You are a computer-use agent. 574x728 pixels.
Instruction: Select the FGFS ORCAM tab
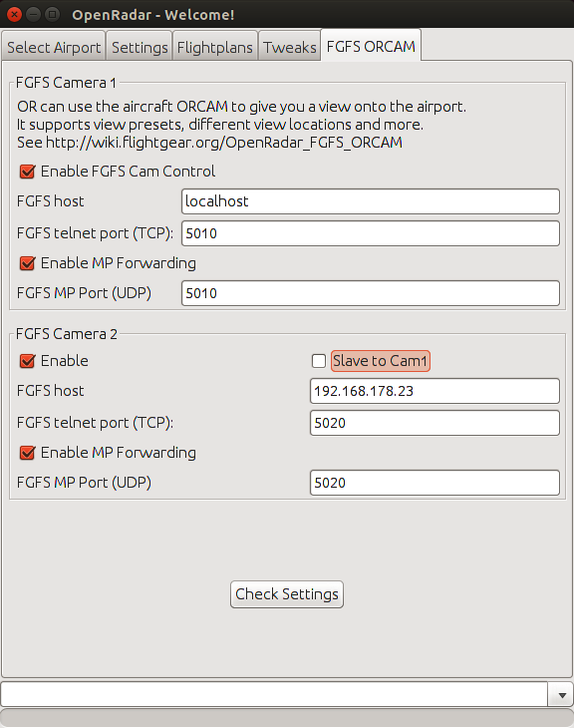[371, 46]
